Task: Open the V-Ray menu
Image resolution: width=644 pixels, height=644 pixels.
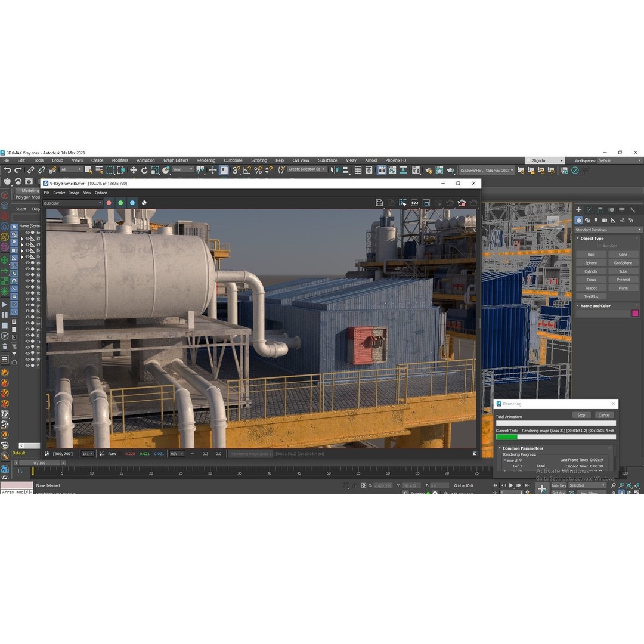Action: (x=351, y=160)
